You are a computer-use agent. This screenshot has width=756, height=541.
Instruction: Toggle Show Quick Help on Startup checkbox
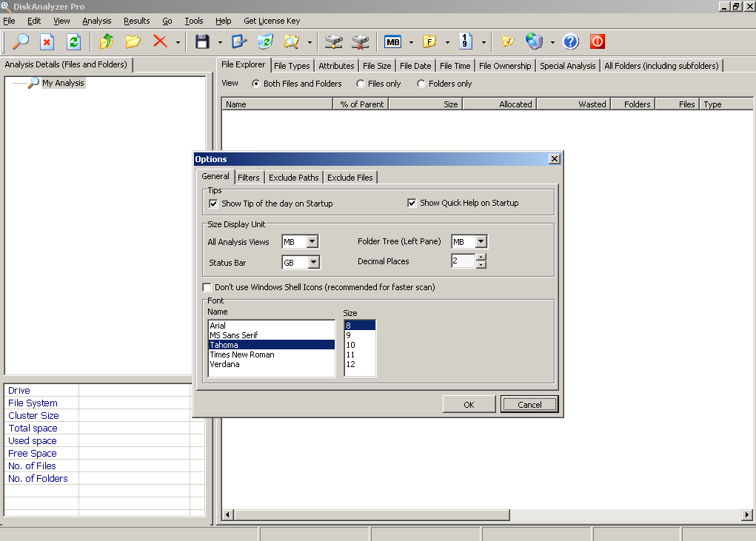click(x=412, y=204)
